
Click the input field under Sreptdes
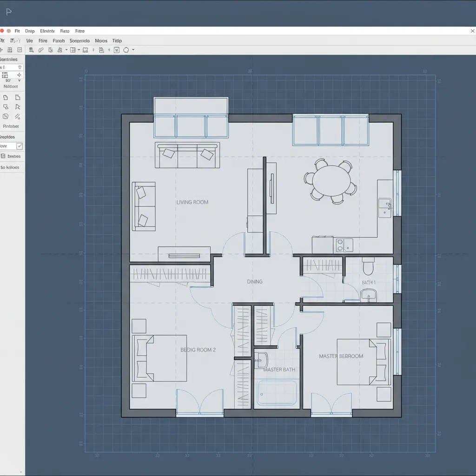pos(8,146)
